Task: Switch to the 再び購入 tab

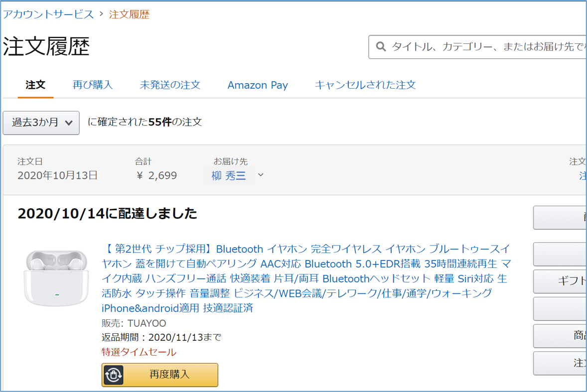Action: click(x=93, y=85)
